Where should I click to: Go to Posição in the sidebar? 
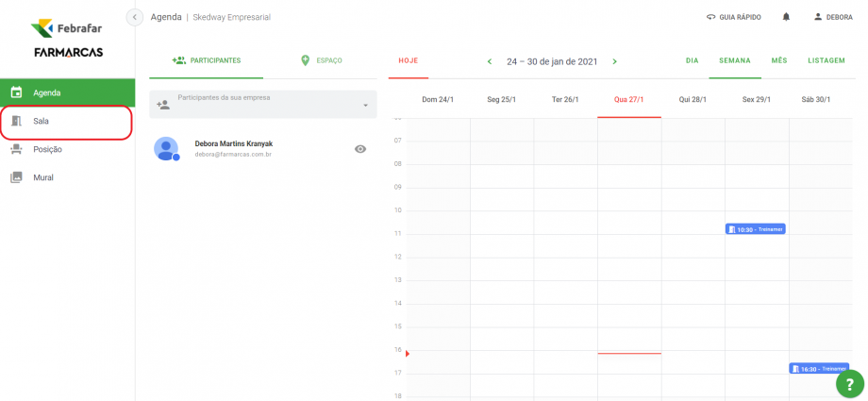point(47,149)
